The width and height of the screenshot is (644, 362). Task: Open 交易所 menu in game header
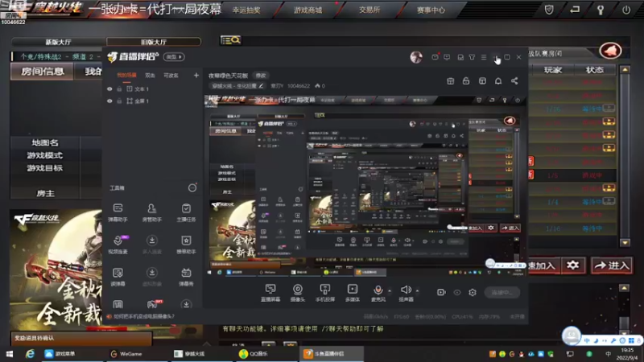coord(369,10)
